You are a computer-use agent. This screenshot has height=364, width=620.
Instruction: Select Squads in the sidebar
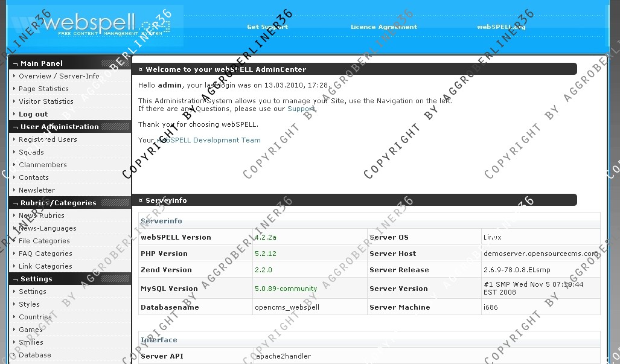pos(31,152)
